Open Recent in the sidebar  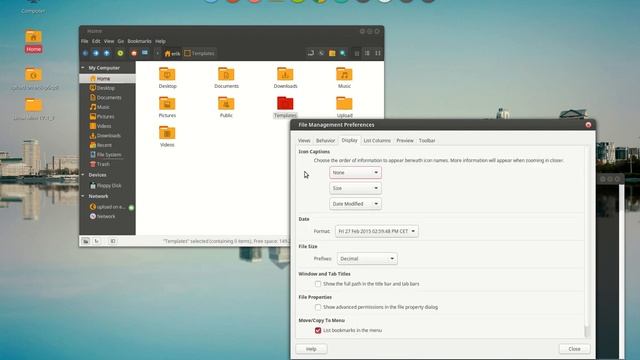104,145
